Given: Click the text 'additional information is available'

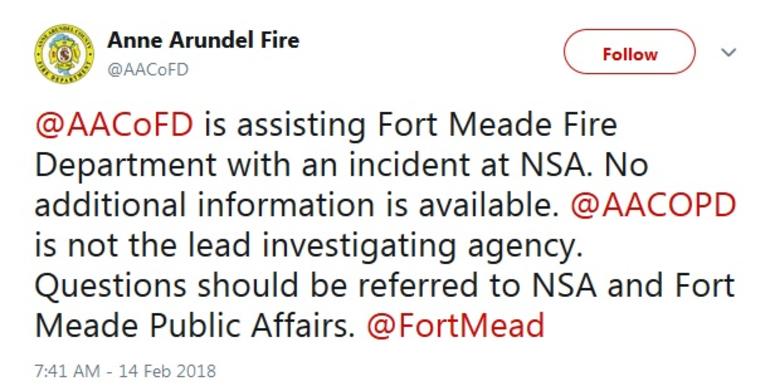Looking at the screenshot, I should [293, 206].
